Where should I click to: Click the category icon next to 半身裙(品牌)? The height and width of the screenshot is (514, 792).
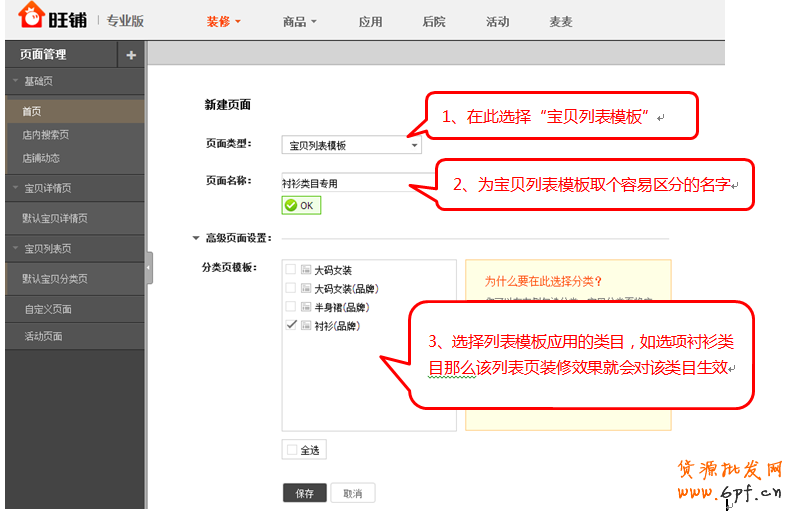[x=306, y=307]
